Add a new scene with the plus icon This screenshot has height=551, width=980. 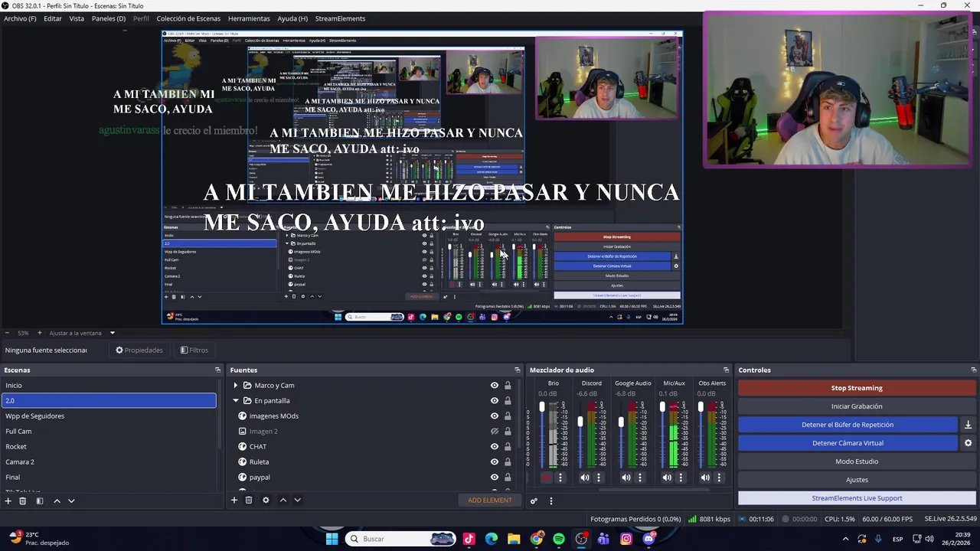point(8,500)
